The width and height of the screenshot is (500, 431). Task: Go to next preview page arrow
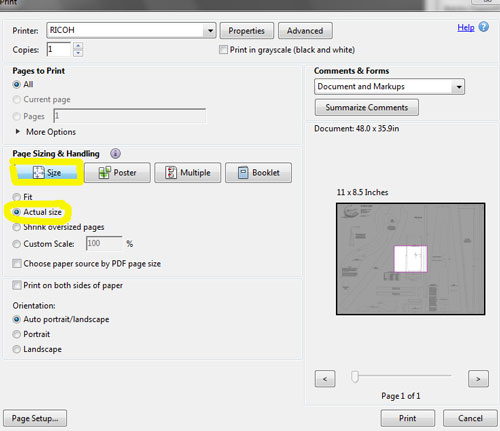pyautogui.click(x=478, y=379)
